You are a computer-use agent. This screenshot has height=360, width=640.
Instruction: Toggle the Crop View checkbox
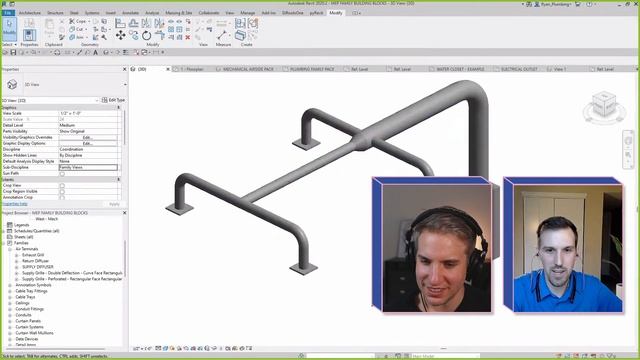tap(62, 185)
